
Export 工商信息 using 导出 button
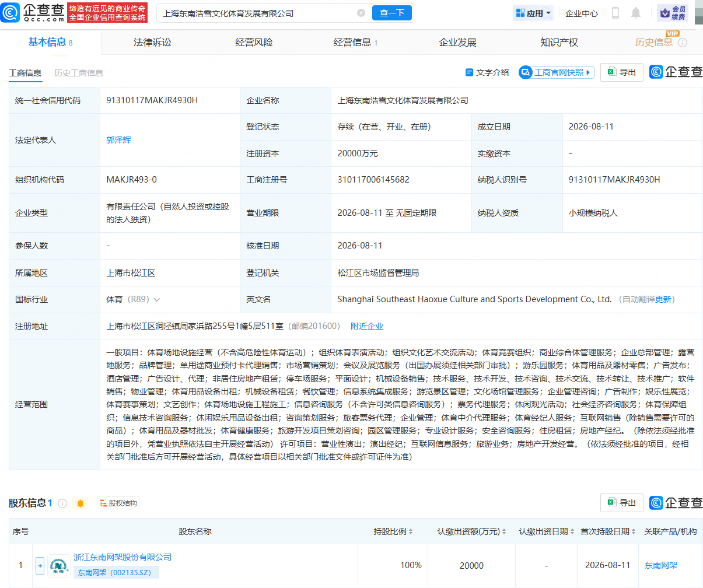tap(622, 72)
